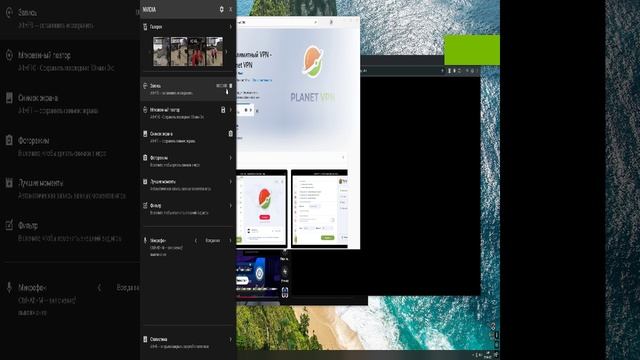Expand the Галерея section chevron
Viewport: 640px width, 360px height.
[x=231, y=27]
